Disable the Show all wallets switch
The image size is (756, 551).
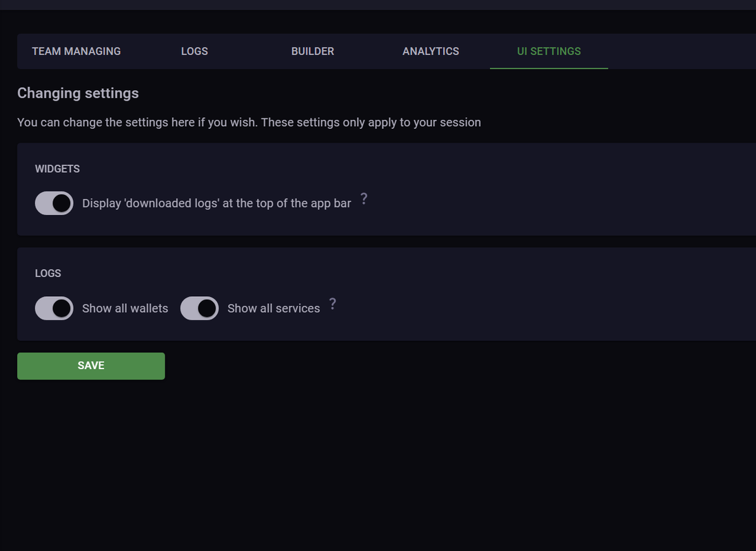click(x=54, y=308)
